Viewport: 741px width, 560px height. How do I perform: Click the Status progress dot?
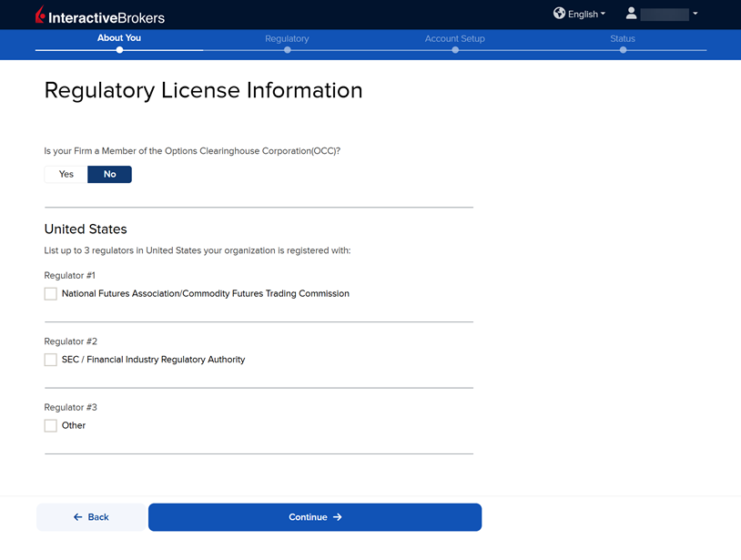[x=623, y=50]
